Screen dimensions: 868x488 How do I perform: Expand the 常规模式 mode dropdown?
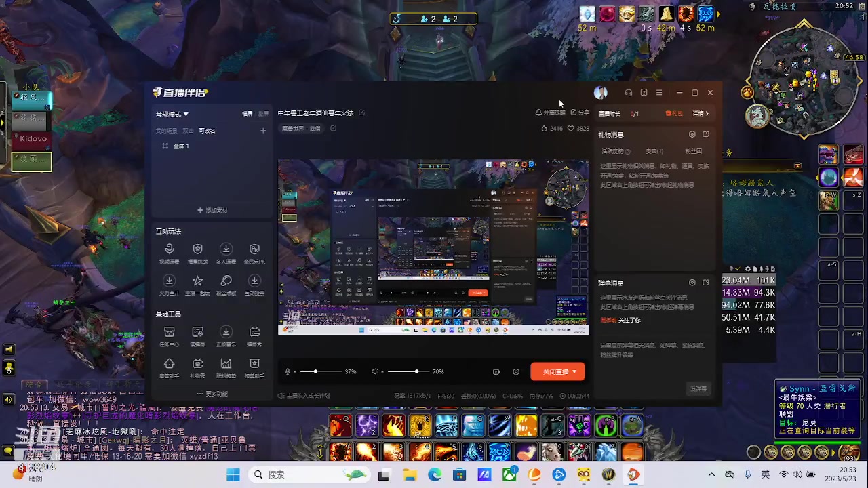[172, 114]
